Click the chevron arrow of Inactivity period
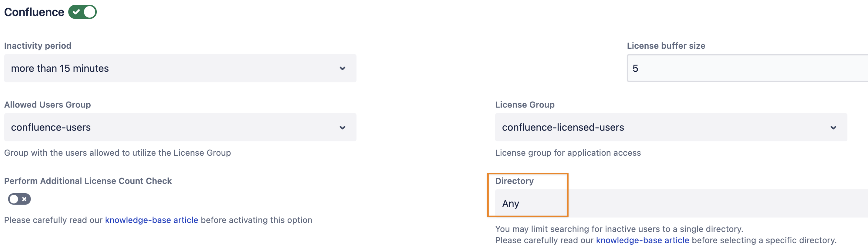 (x=342, y=69)
